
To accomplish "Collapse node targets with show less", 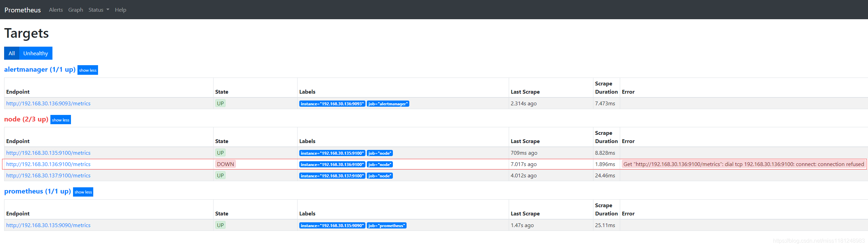I will coord(61,120).
